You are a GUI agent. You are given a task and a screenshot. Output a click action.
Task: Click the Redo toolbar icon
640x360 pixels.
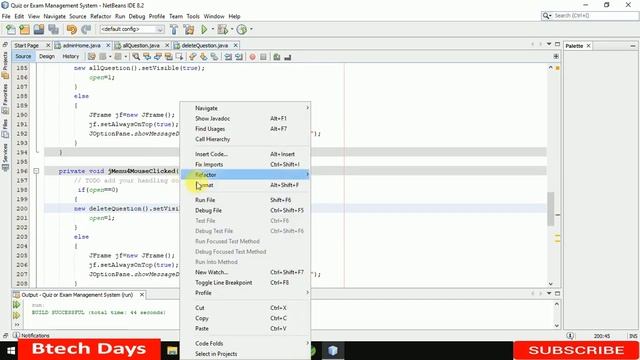click(x=86, y=29)
